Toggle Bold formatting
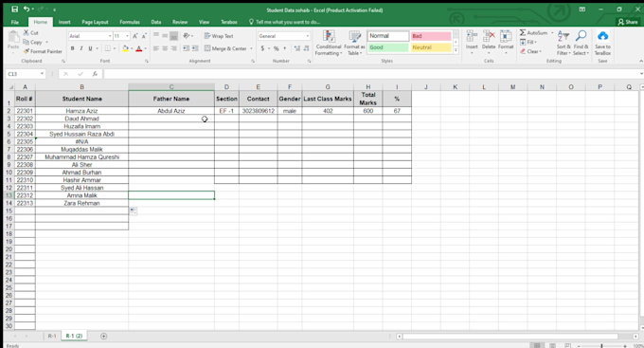The height and width of the screenshot is (348, 644). click(72, 48)
